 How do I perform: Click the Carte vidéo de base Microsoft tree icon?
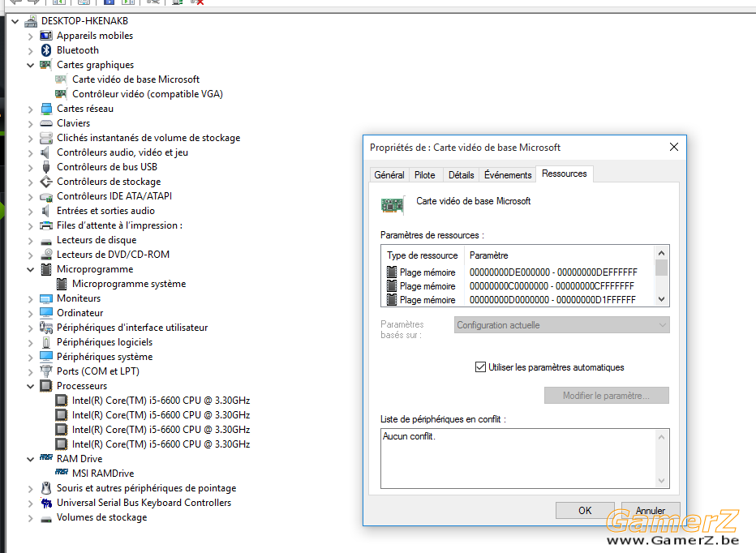[61, 79]
